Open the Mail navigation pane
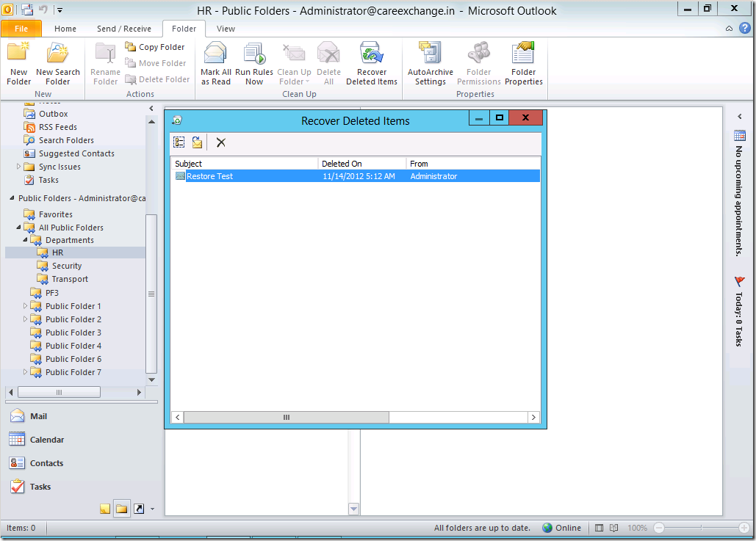This screenshot has width=756, height=541. tap(82, 416)
